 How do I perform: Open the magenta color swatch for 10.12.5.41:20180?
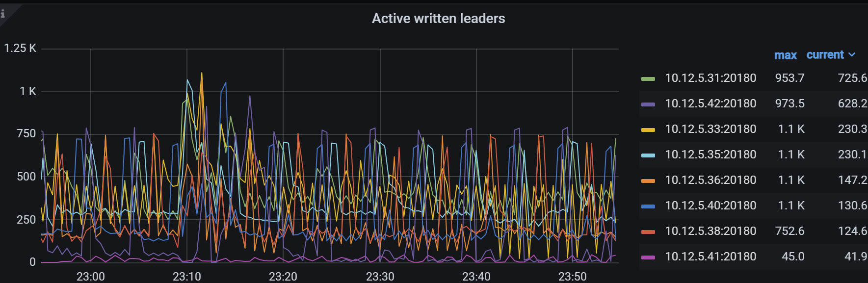point(648,257)
